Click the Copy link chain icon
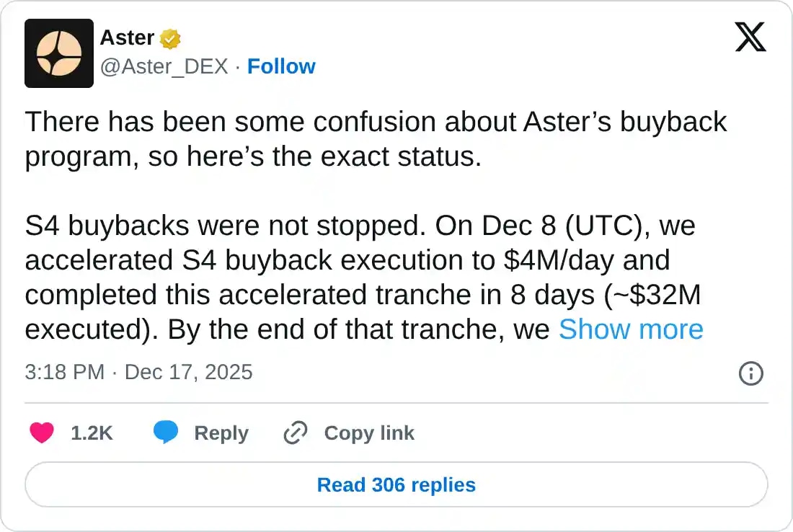 coord(294,433)
